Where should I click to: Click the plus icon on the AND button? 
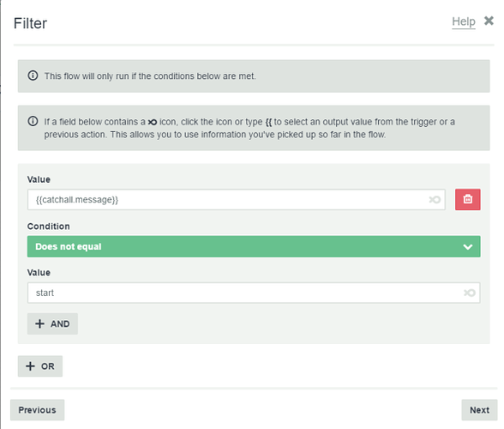click(x=39, y=323)
